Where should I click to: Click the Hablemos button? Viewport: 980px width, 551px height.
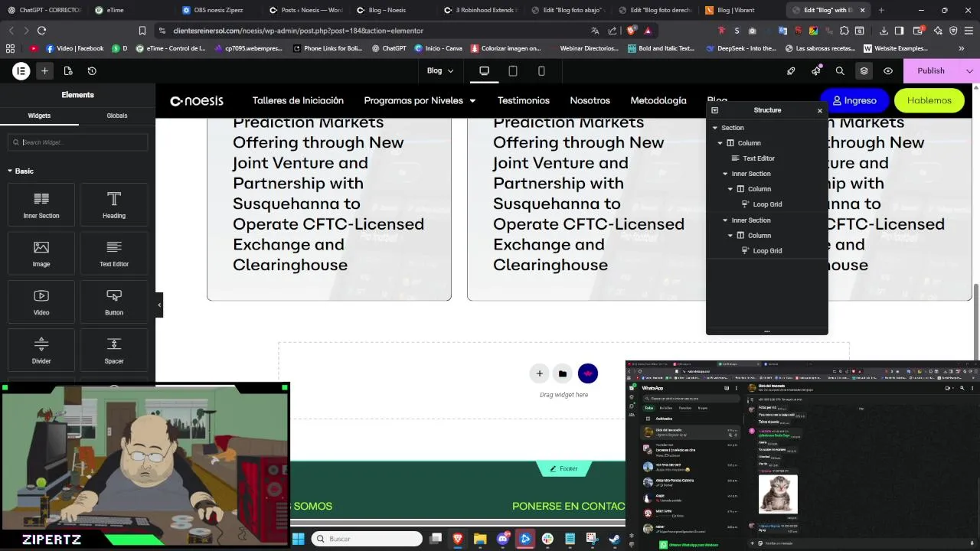pyautogui.click(x=929, y=100)
